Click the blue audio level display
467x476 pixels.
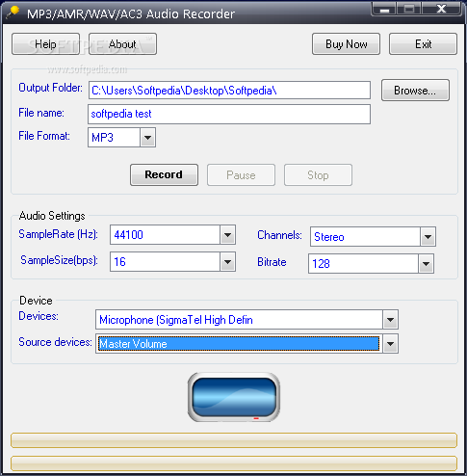coord(234,397)
